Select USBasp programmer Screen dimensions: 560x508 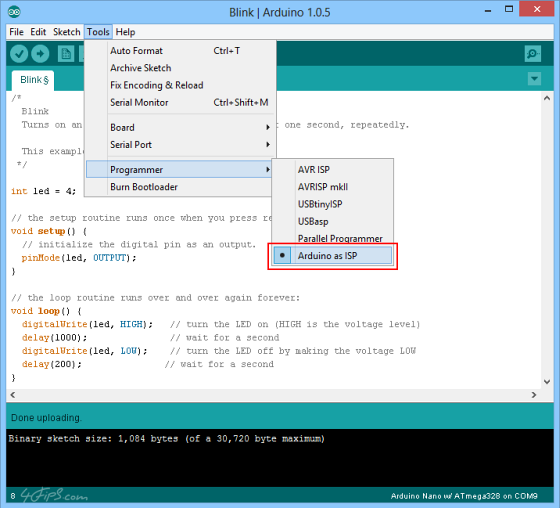tap(332, 221)
